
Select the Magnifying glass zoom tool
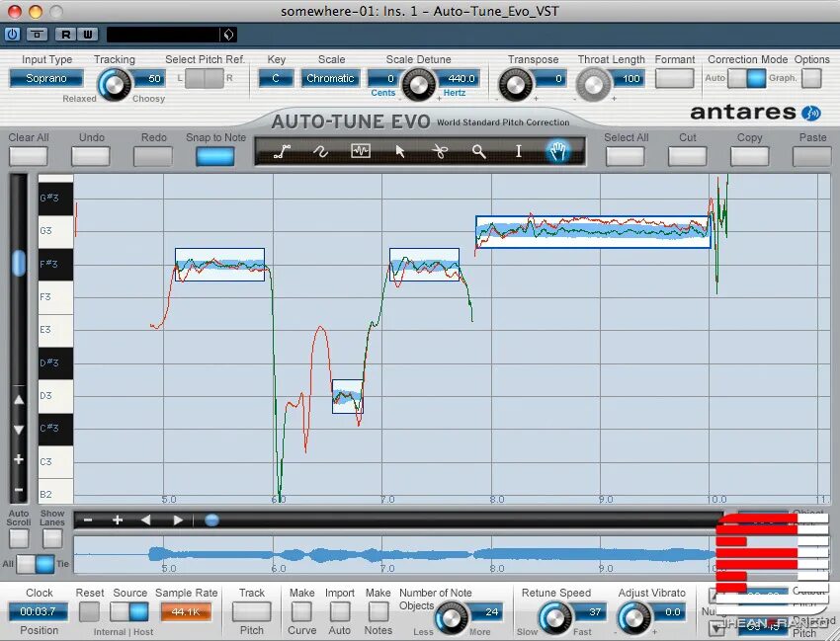479,152
